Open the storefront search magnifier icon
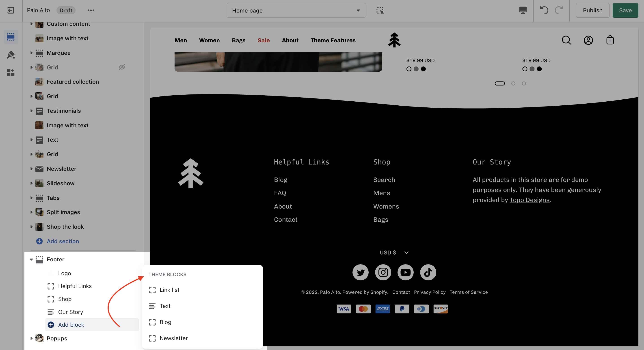The image size is (644, 350). coord(566,40)
